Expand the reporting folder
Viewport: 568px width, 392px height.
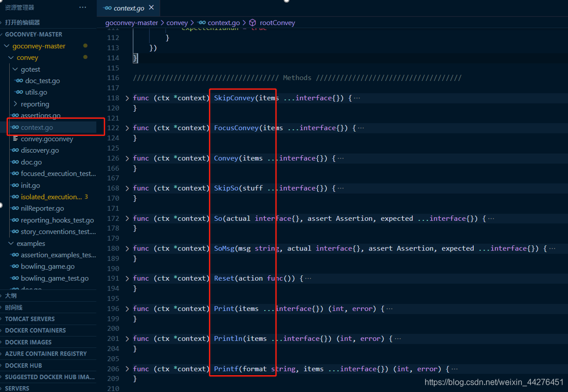click(x=35, y=104)
